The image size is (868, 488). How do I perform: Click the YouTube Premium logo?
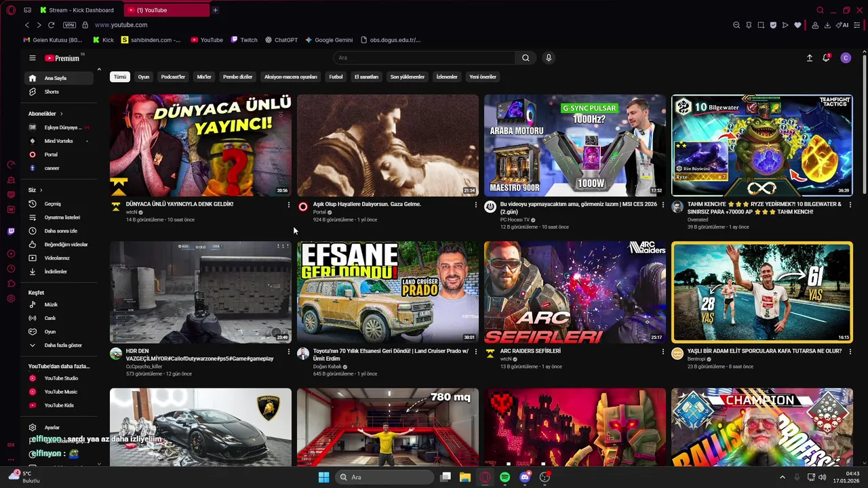(62, 58)
